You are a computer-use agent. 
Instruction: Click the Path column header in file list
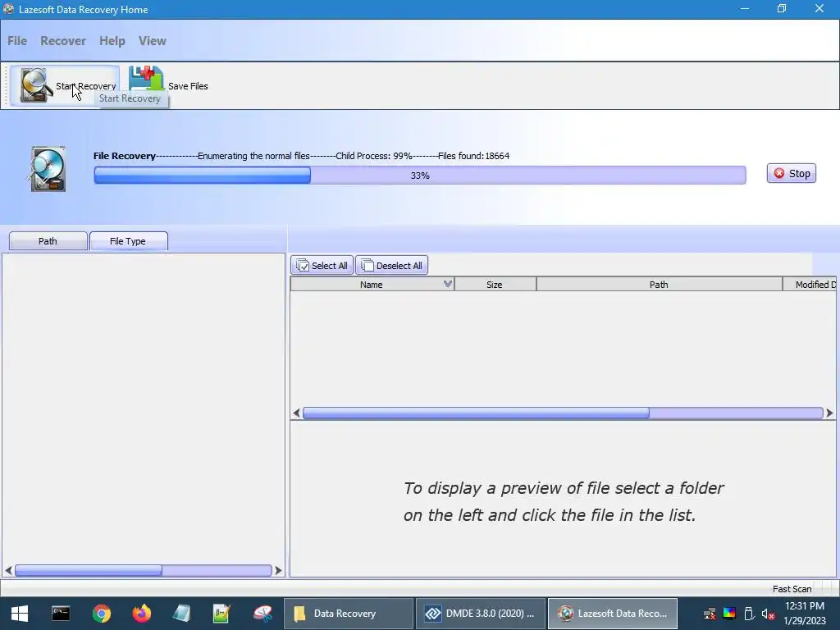point(659,285)
